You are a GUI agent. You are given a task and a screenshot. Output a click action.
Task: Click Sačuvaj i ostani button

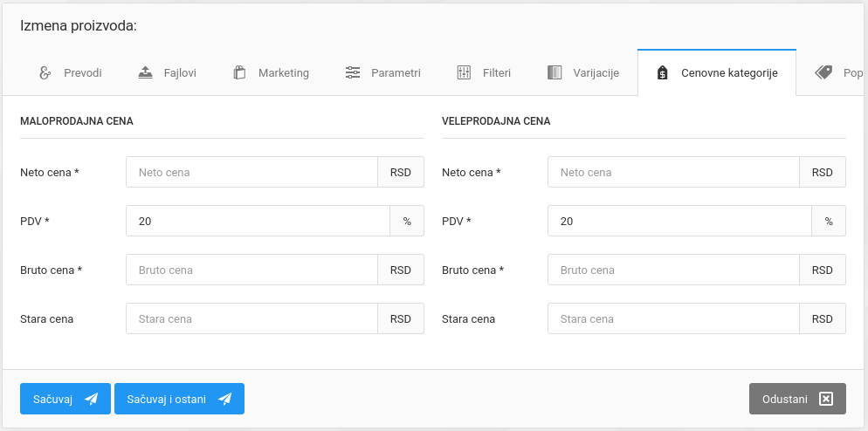click(179, 399)
